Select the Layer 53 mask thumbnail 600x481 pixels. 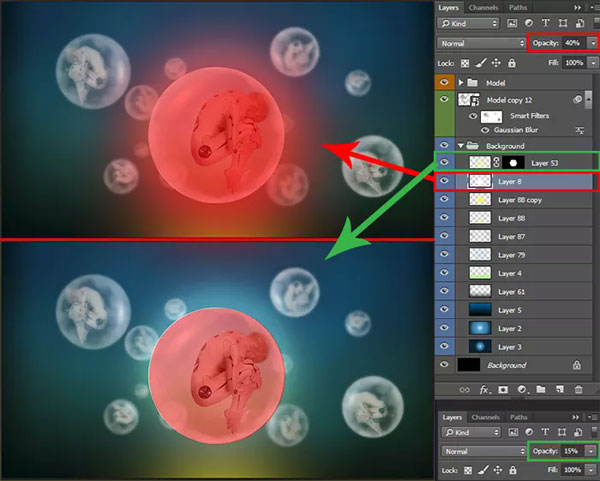tap(513, 163)
